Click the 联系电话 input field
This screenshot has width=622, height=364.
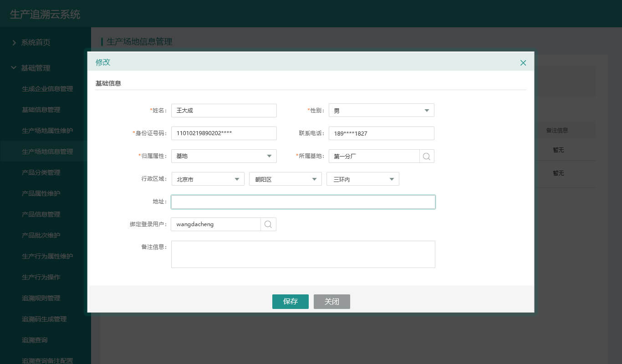pyautogui.click(x=381, y=133)
